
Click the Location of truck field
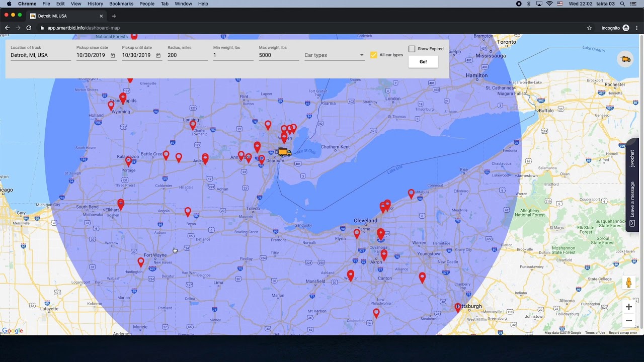point(41,55)
